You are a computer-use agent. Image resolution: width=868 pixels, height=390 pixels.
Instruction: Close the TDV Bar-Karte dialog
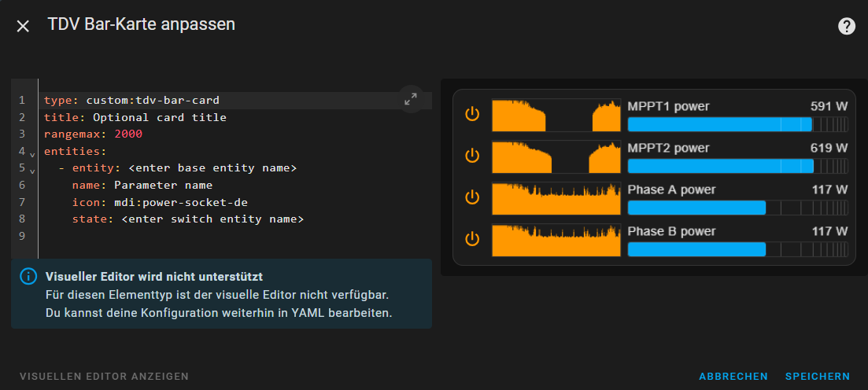click(23, 26)
